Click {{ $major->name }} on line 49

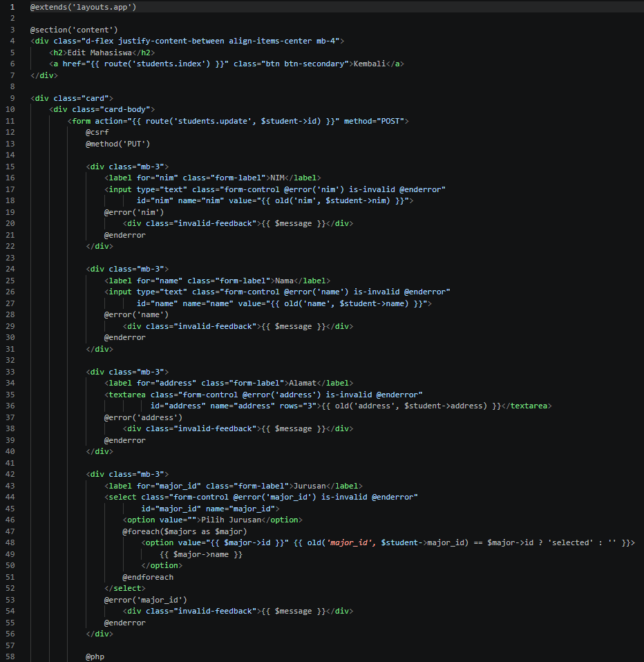pyautogui.click(x=201, y=554)
